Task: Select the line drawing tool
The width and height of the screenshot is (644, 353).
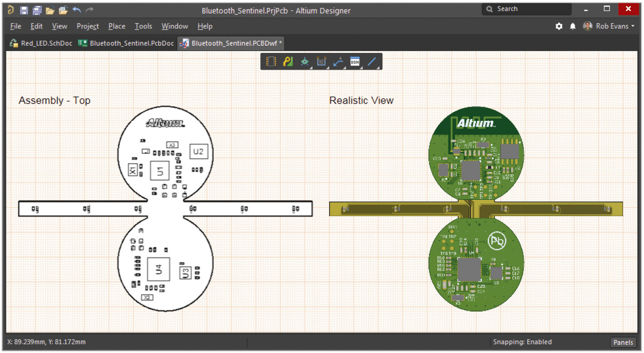Action: (372, 62)
